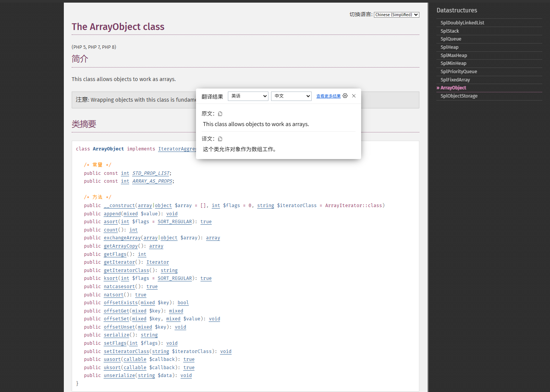Open SplStack in the Datastructures list
The width and height of the screenshot is (550, 392).
pyautogui.click(x=449, y=31)
